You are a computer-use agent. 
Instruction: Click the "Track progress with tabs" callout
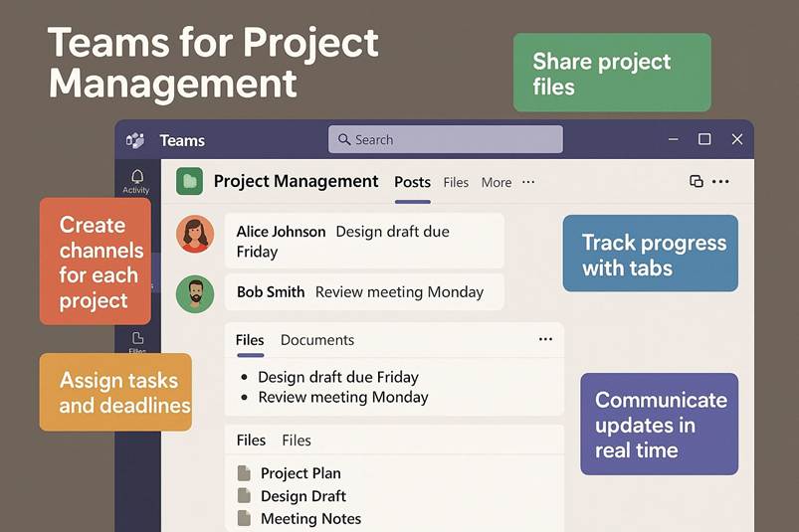(x=650, y=254)
